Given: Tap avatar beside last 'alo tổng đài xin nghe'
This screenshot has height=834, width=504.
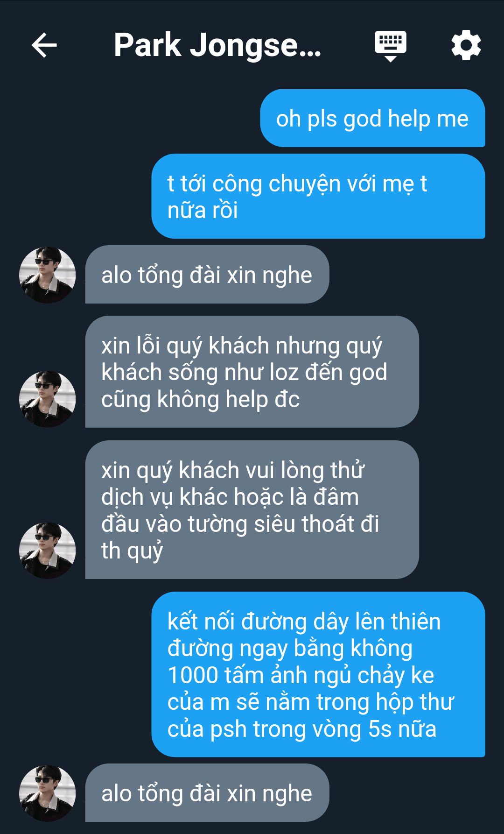Looking at the screenshot, I should point(47,793).
